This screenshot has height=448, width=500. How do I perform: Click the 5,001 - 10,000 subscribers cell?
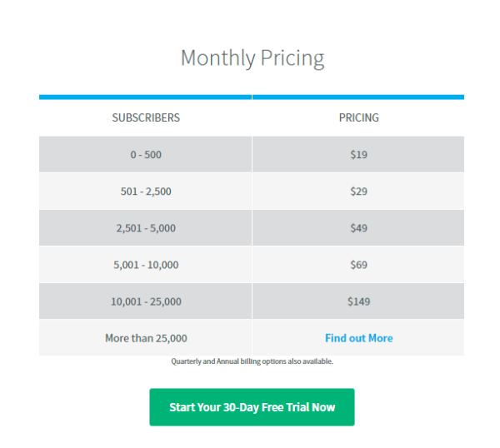pyautogui.click(x=145, y=265)
